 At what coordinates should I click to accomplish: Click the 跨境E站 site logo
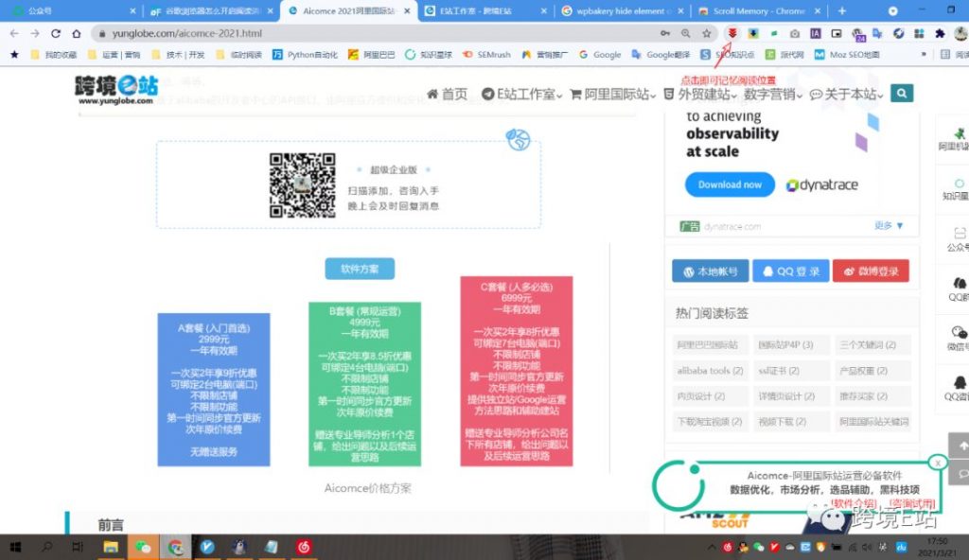coord(116,90)
